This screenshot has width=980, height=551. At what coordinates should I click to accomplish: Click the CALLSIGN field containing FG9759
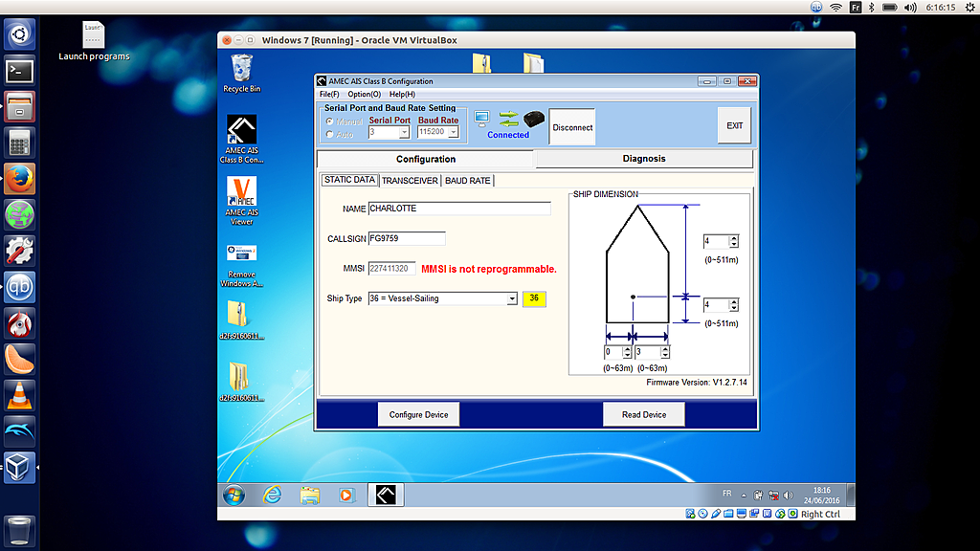point(407,238)
